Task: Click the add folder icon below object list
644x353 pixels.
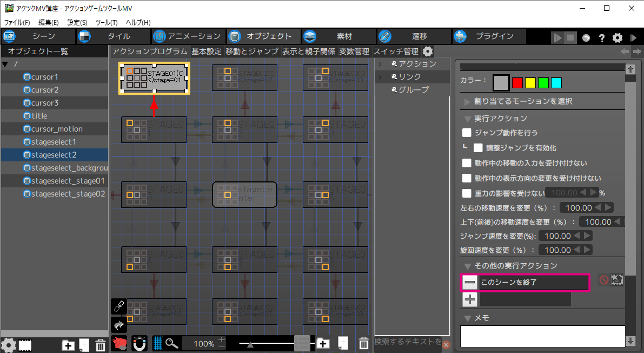Action: (68, 345)
